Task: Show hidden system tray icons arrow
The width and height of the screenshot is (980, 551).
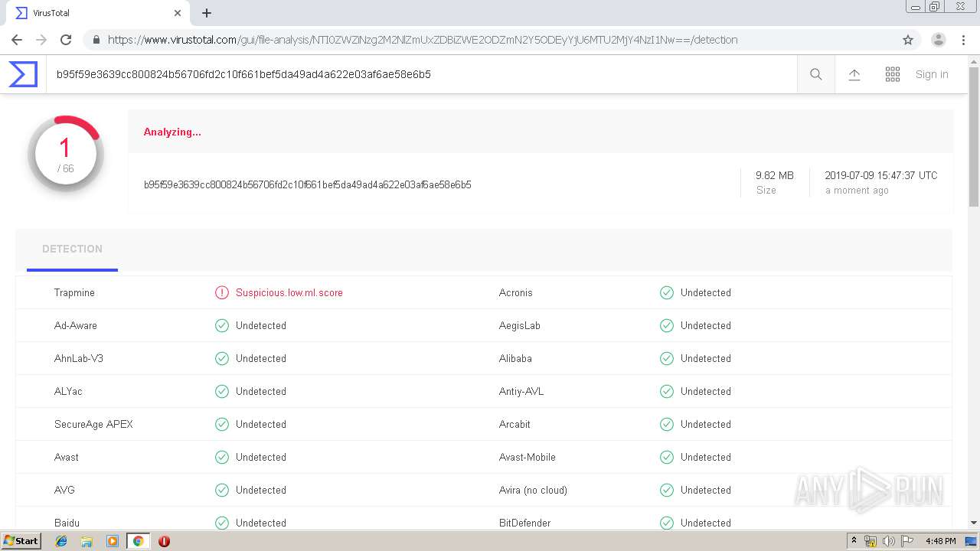Action: (854, 541)
